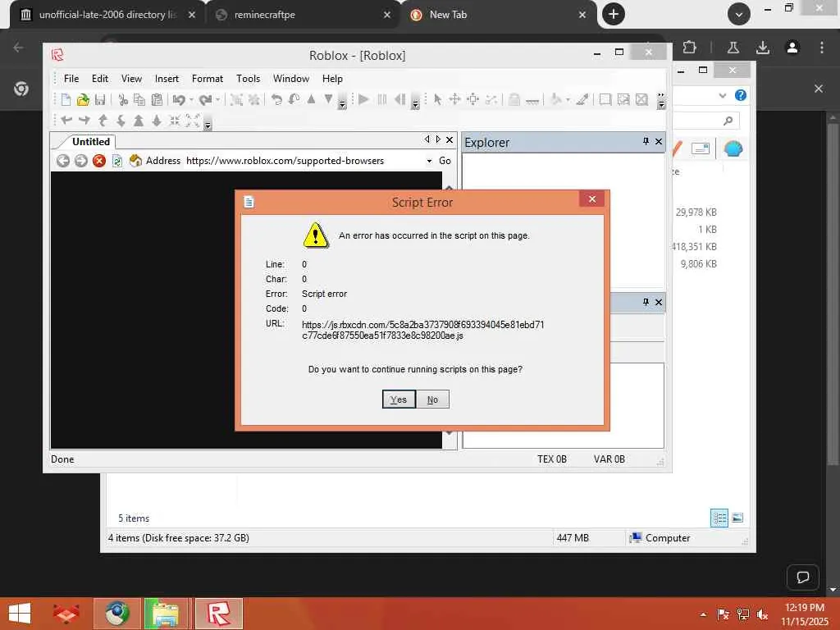Image resolution: width=840 pixels, height=630 pixels.
Task: Click File Explorer taskbar icon
Action: 166,614
